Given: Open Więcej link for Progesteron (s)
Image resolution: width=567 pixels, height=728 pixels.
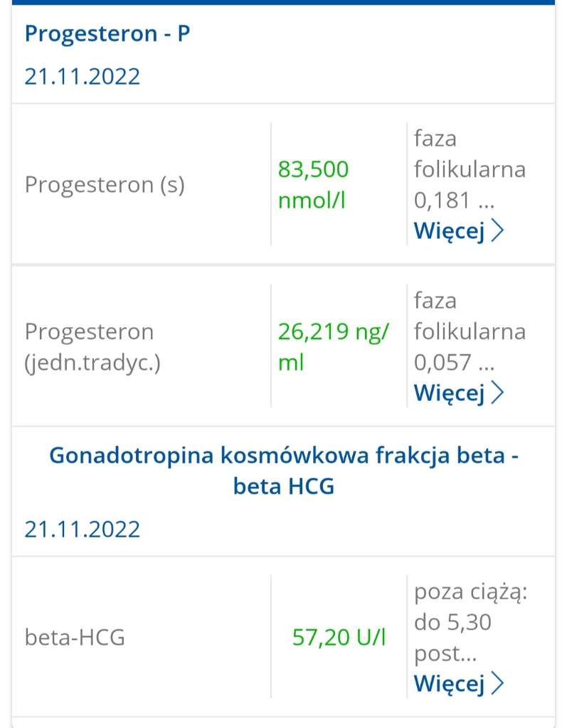Looking at the screenshot, I should point(449,231).
